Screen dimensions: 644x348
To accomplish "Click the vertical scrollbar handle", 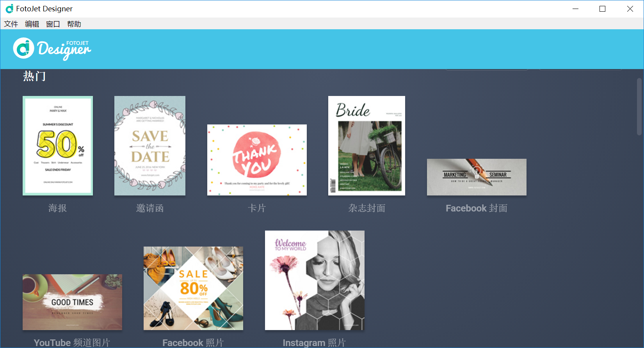I will coord(639,107).
